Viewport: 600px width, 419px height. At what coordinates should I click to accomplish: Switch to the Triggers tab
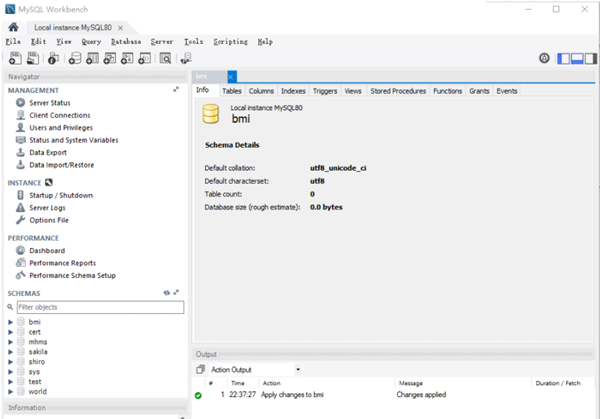325,91
